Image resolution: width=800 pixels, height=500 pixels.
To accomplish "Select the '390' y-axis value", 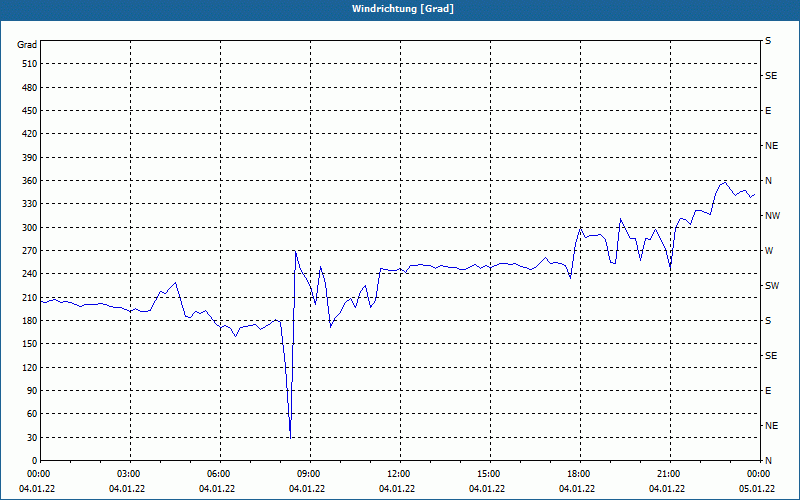I will pos(30,158).
